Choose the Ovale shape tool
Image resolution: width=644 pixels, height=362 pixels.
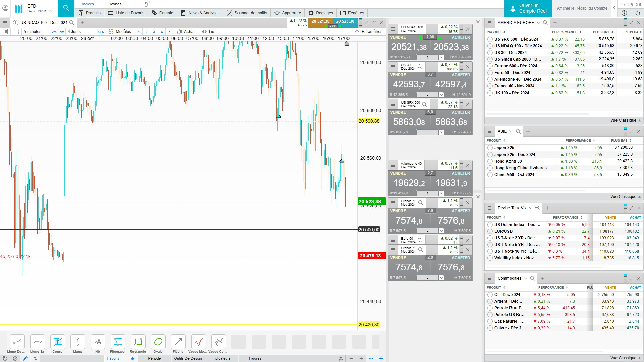pyautogui.click(x=158, y=342)
